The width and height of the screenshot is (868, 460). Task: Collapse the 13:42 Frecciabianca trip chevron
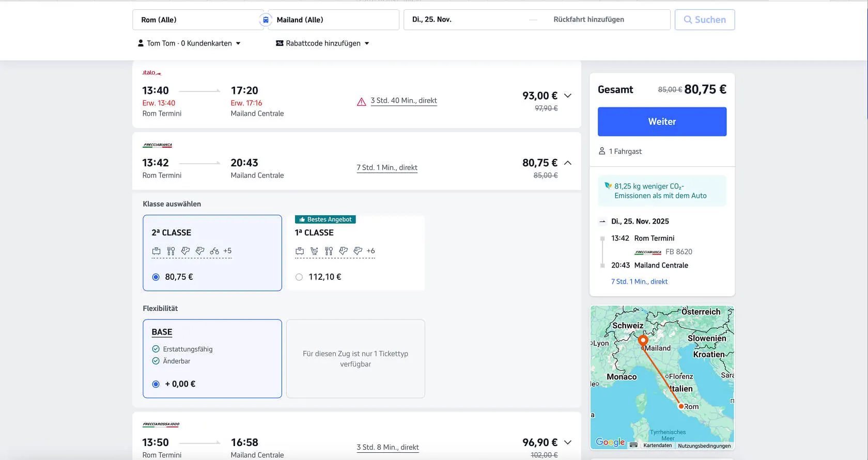pyautogui.click(x=568, y=163)
